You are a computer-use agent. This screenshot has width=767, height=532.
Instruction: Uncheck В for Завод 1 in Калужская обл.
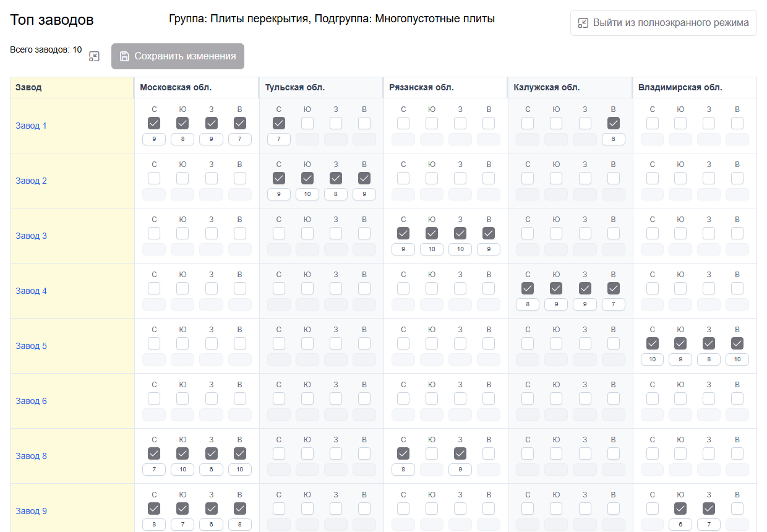click(x=614, y=123)
